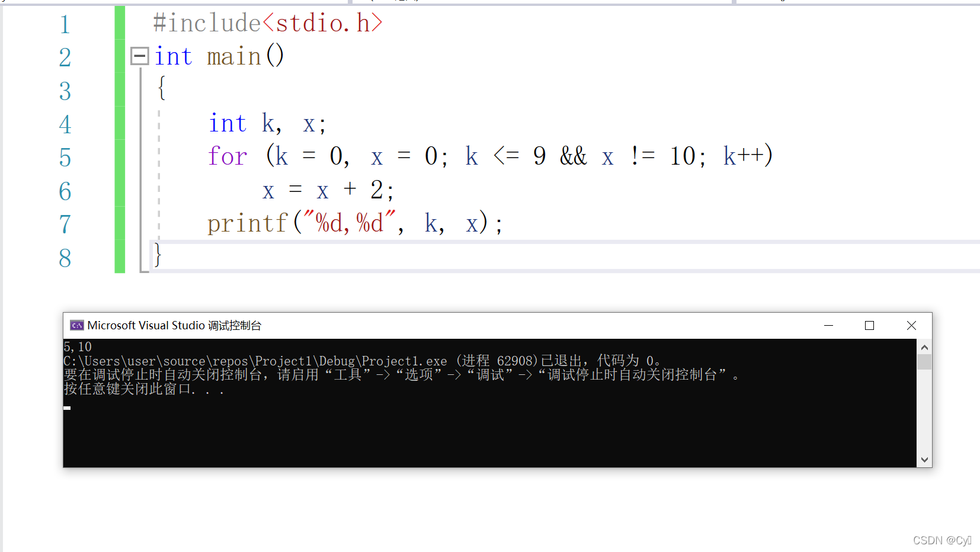Viewport: 980px width, 552px height.
Task: Click the debug console app icon
Action: pos(77,325)
